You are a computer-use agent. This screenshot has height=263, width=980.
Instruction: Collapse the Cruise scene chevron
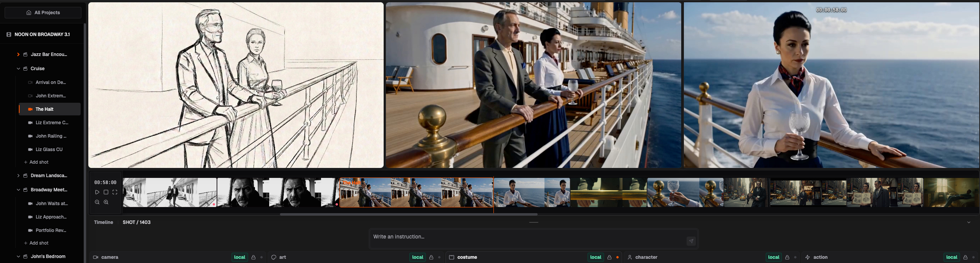coord(18,69)
